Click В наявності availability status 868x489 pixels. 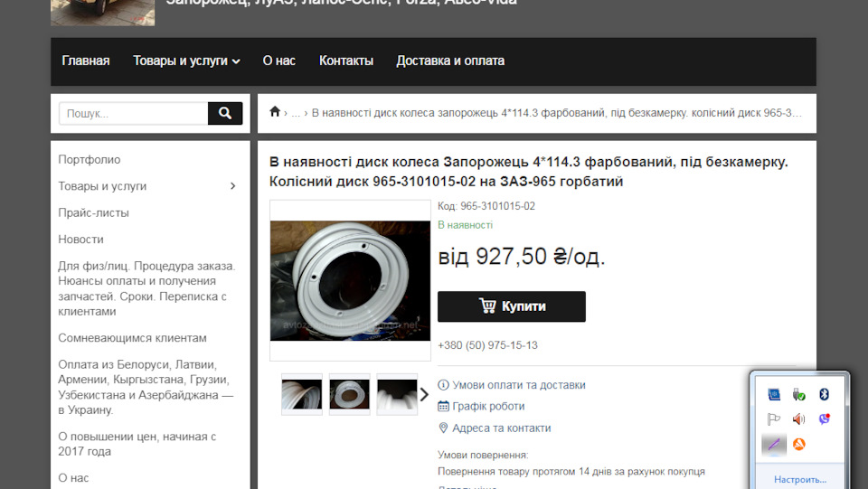[x=465, y=224]
